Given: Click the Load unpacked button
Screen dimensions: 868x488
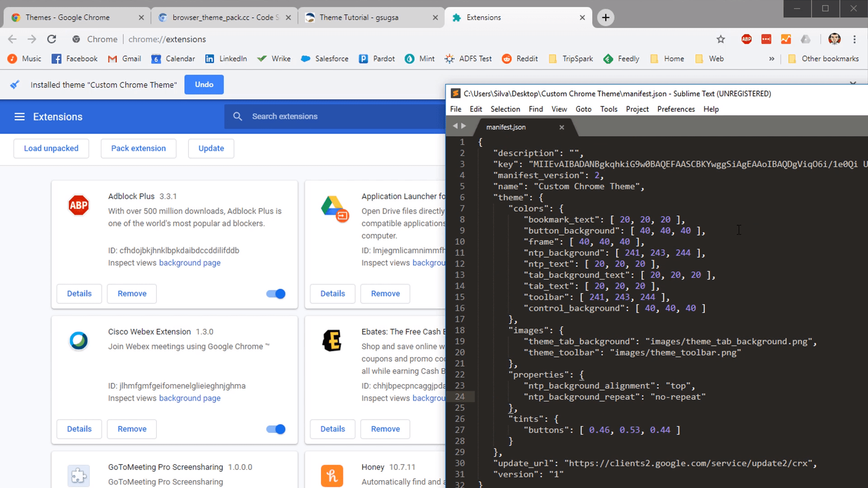Looking at the screenshot, I should (51, 148).
